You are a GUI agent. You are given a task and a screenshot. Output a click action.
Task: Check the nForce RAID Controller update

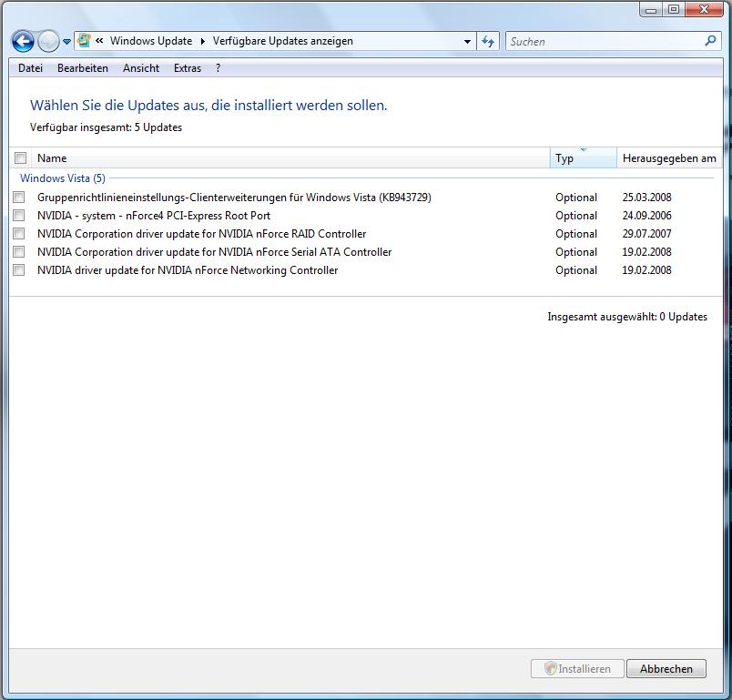point(19,233)
